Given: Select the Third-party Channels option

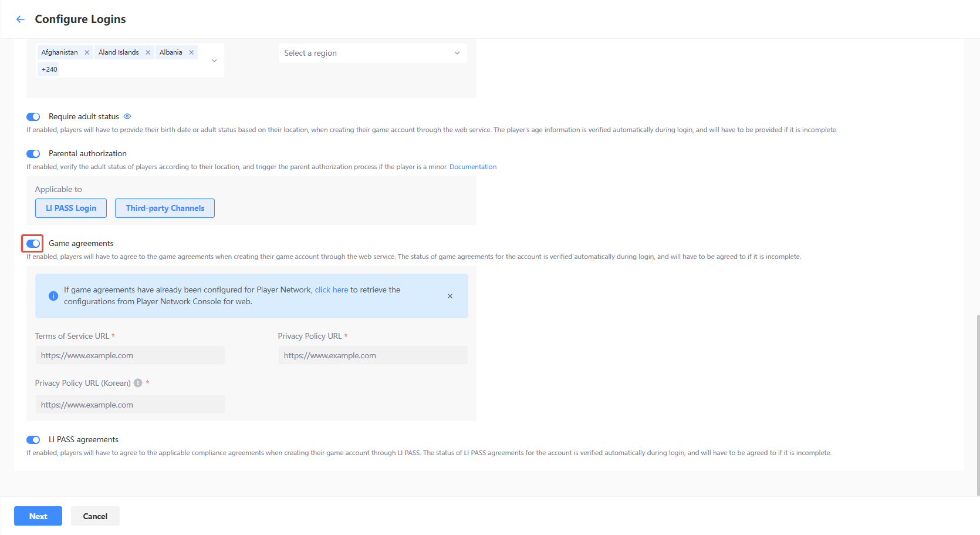Looking at the screenshot, I should [x=165, y=208].
